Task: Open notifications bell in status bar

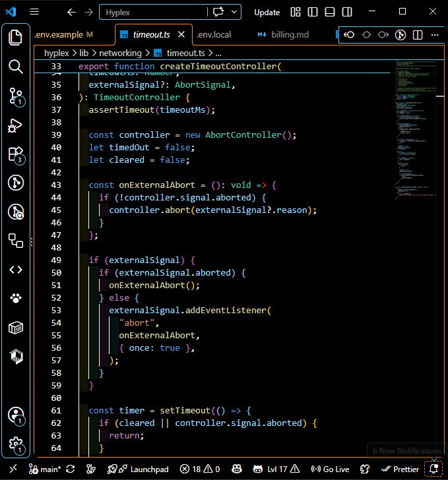Action: (x=434, y=469)
